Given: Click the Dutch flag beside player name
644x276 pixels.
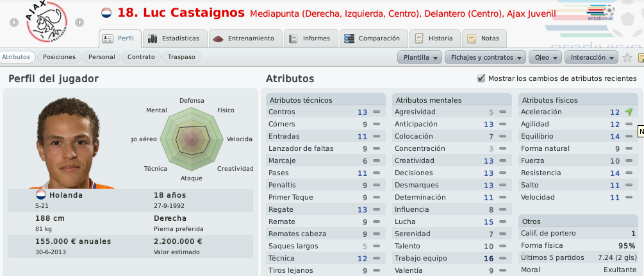Looking at the screenshot, I should pos(106,13).
